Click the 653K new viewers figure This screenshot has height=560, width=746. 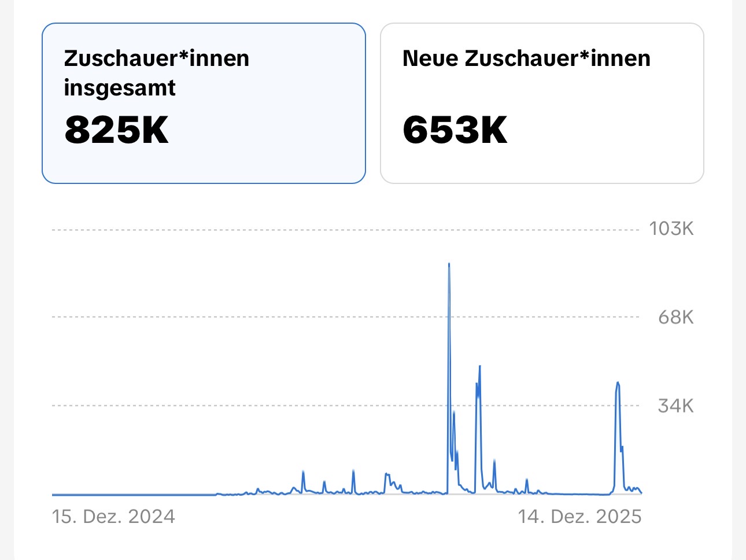455,130
